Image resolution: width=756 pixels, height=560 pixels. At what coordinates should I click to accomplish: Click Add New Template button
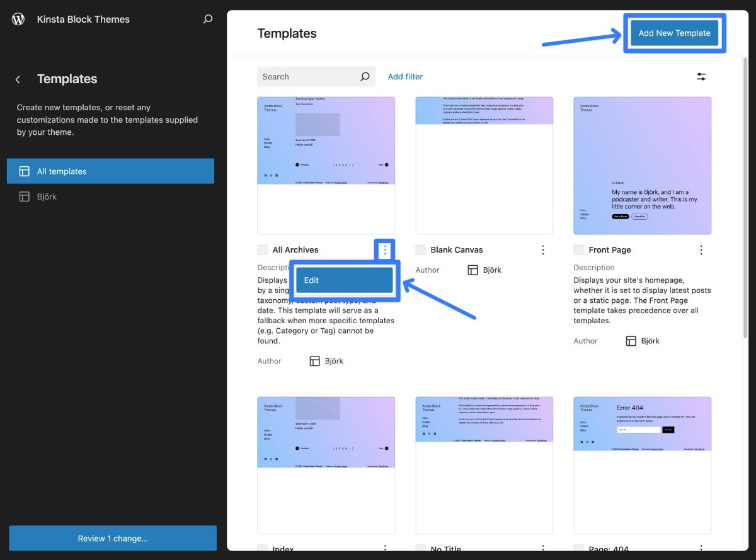click(x=674, y=33)
